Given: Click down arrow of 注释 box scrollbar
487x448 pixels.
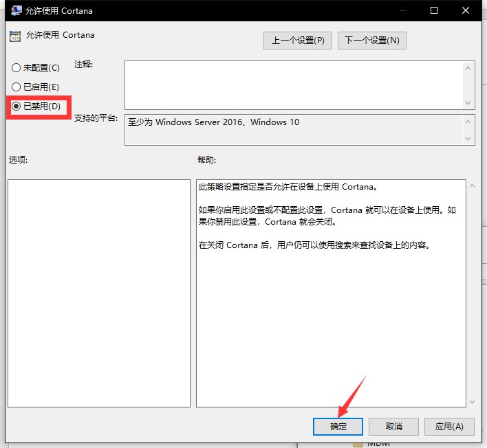Looking at the screenshot, I should 469,102.
